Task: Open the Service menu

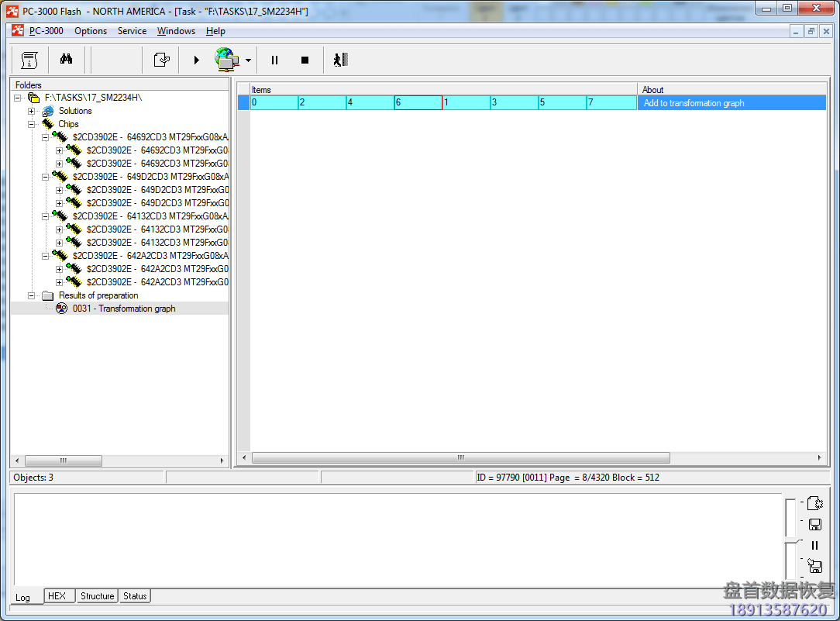Action: (132, 31)
